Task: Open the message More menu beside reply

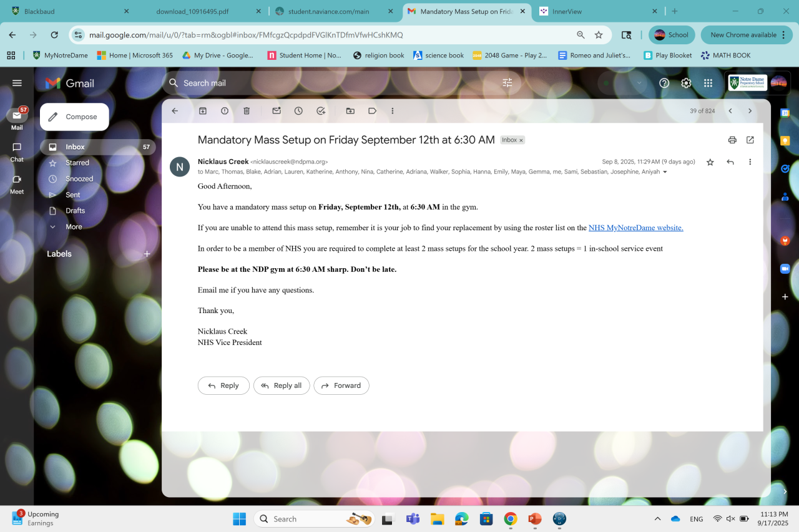Action: coord(750,162)
